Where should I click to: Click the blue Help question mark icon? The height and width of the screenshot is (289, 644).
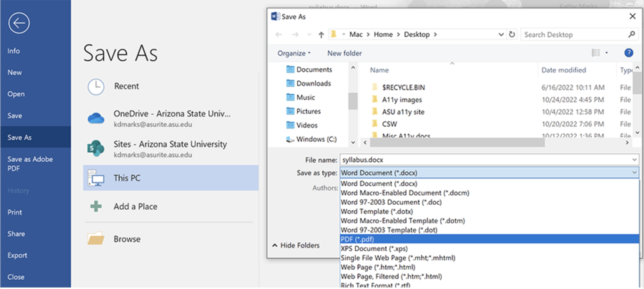pyautogui.click(x=629, y=53)
